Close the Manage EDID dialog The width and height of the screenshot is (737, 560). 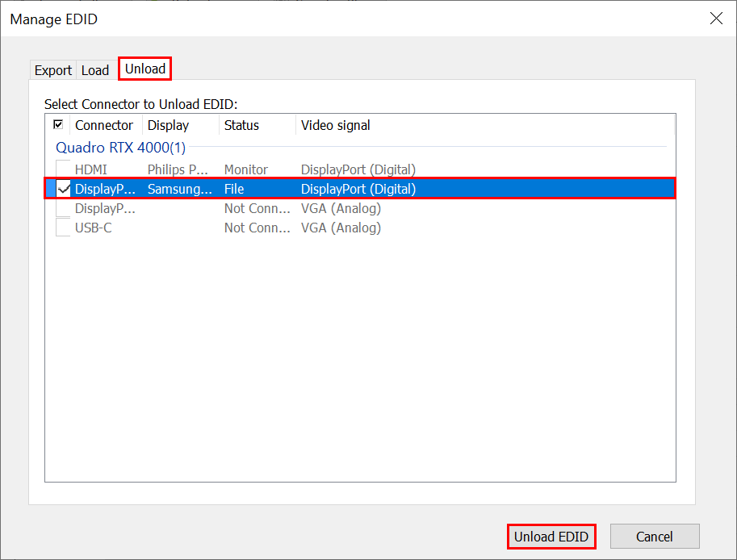716,19
